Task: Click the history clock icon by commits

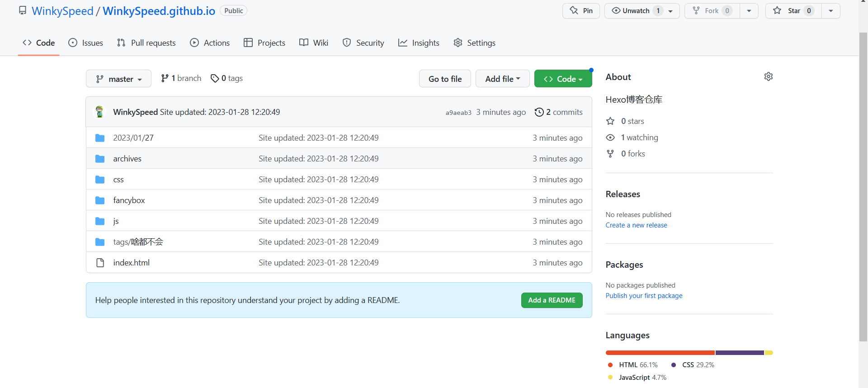Action: click(x=539, y=112)
